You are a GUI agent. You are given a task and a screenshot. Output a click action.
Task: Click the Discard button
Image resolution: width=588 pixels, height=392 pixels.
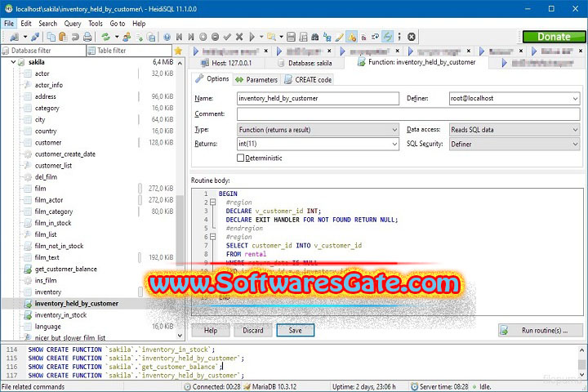pyautogui.click(x=252, y=331)
